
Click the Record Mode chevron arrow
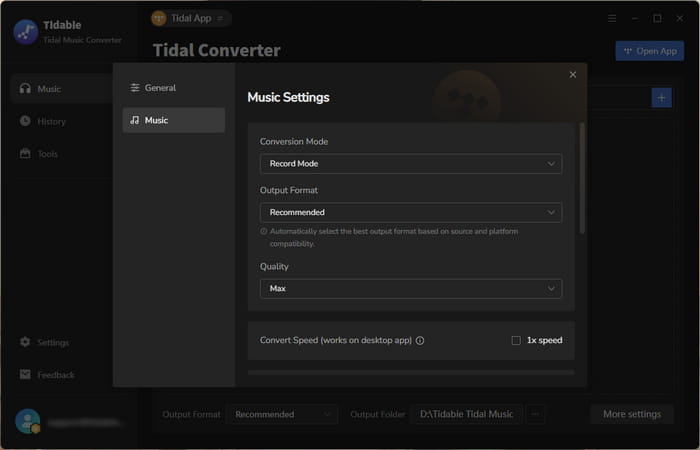[x=551, y=164]
